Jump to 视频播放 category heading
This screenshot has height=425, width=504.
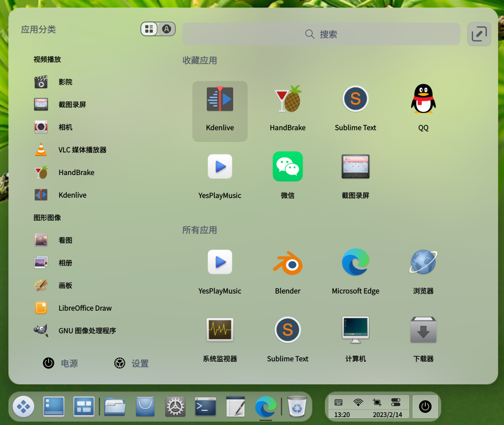(x=47, y=59)
